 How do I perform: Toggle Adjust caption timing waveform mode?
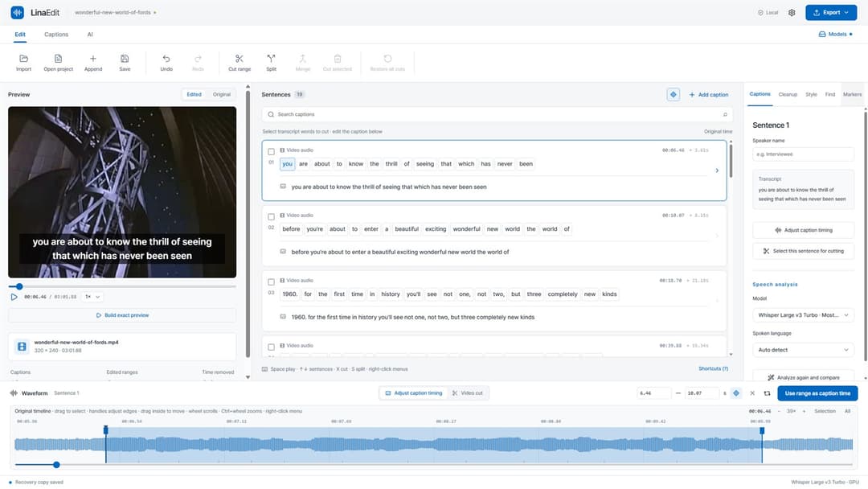(x=414, y=393)
